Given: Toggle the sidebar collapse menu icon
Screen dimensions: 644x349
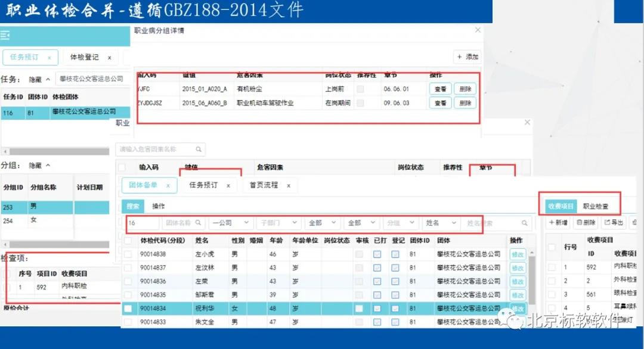Looking at the screenshot, I should coord(5,36).
